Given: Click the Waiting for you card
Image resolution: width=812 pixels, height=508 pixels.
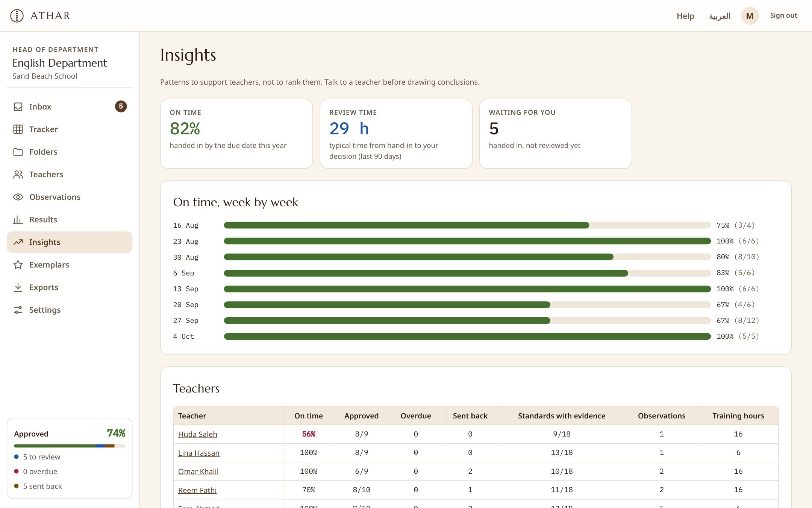Looking at the screenshot, I should [556, 134].
